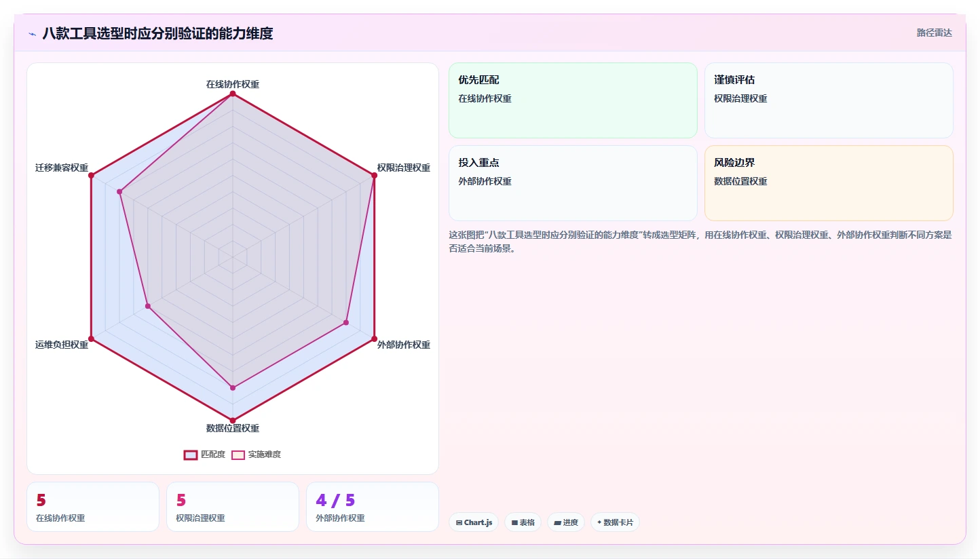Open the 投入重点 card
This screenshot has width=980, height=559.
tap(573, 183)
